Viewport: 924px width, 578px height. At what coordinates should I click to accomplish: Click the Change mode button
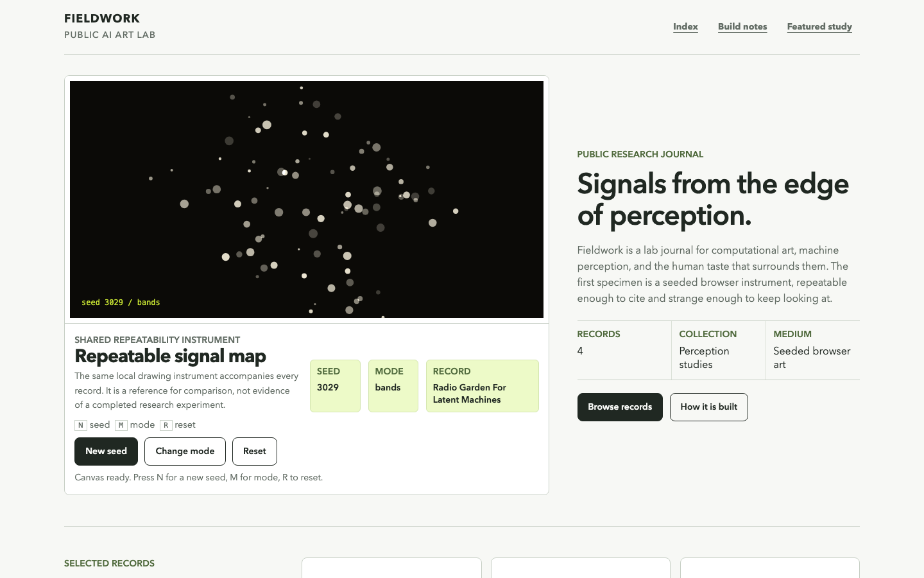[185, 451]
